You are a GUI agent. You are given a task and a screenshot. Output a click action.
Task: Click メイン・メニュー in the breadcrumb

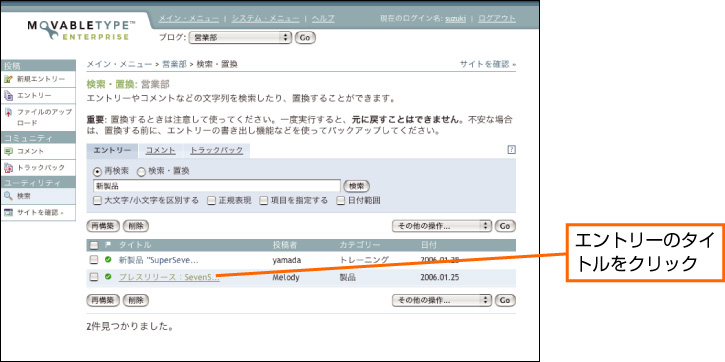click(119, 64)
